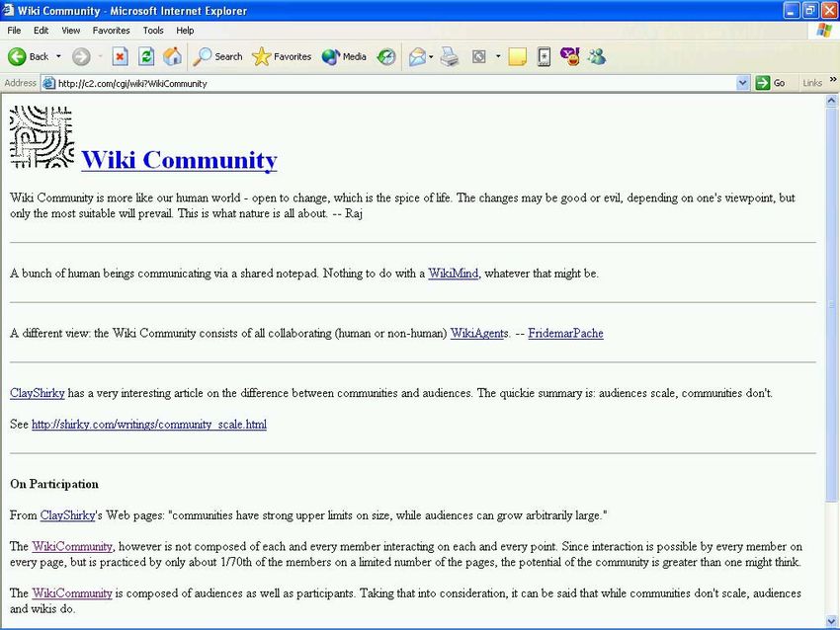Click the mobile device toolbar icon

point(544,56)
